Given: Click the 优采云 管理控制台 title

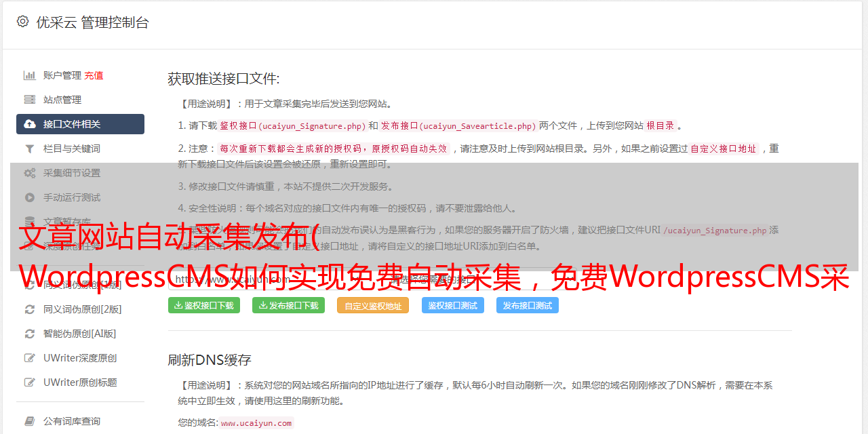Looking at the screenshot, I should [x=92, y=22].
